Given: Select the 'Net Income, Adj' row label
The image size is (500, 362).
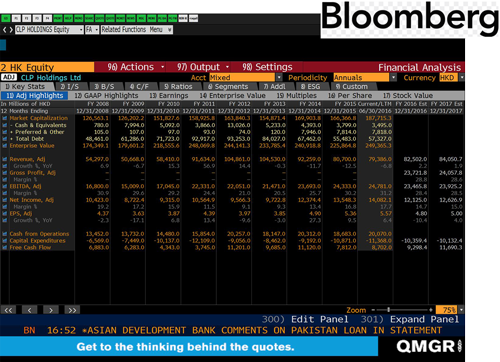Looking at the screenshot, I should [x=32, y=200].
